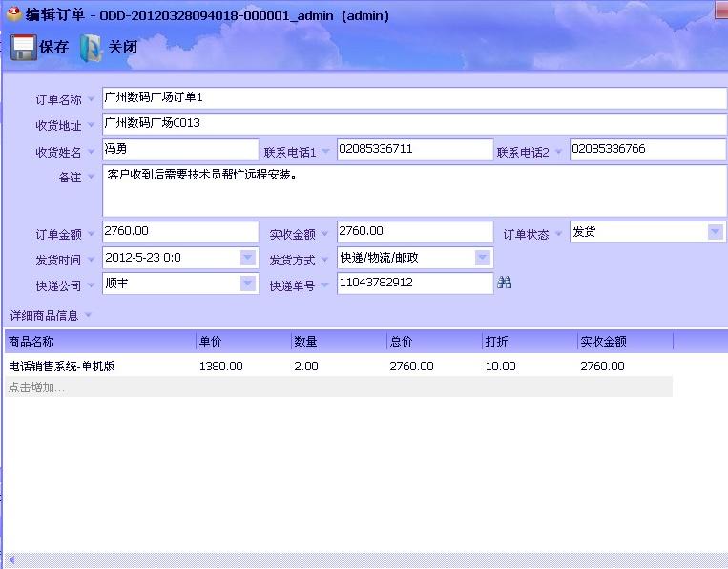Click the quantity cell 2.00
Viewport: 728px width, 569px height.
306,366
